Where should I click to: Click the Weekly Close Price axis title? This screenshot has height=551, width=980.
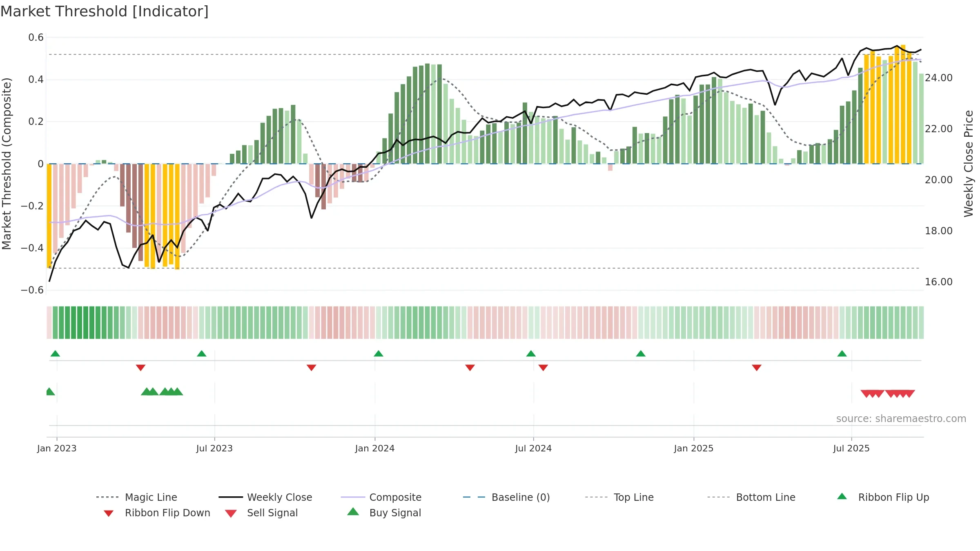tap(969, 163)
